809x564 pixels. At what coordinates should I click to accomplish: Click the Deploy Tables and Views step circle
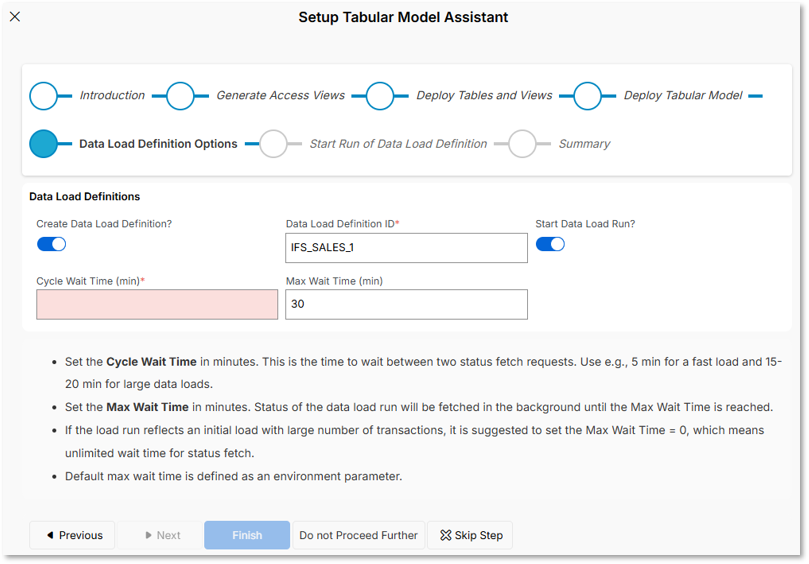pyautogui.click(x=380, y=96)
